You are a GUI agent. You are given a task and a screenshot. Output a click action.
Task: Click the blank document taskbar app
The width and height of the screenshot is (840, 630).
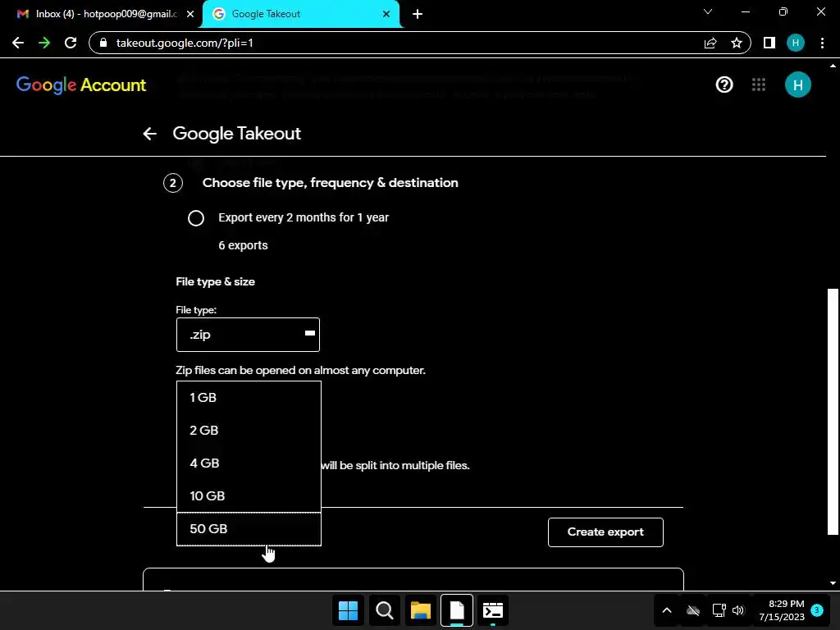pyautogui.click(x=457, y=610)
